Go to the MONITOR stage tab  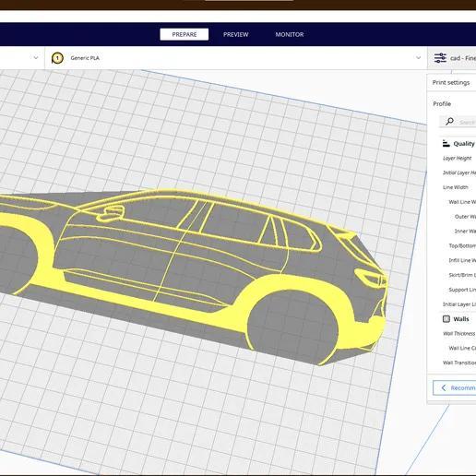[x=290, y=34]
